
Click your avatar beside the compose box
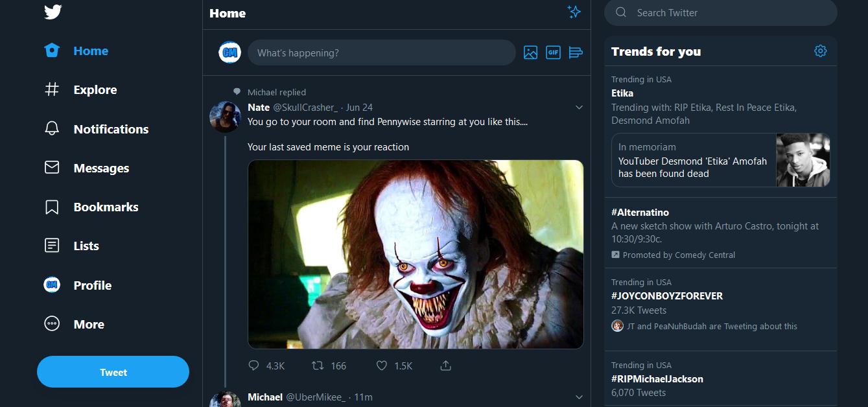(229, 52)
